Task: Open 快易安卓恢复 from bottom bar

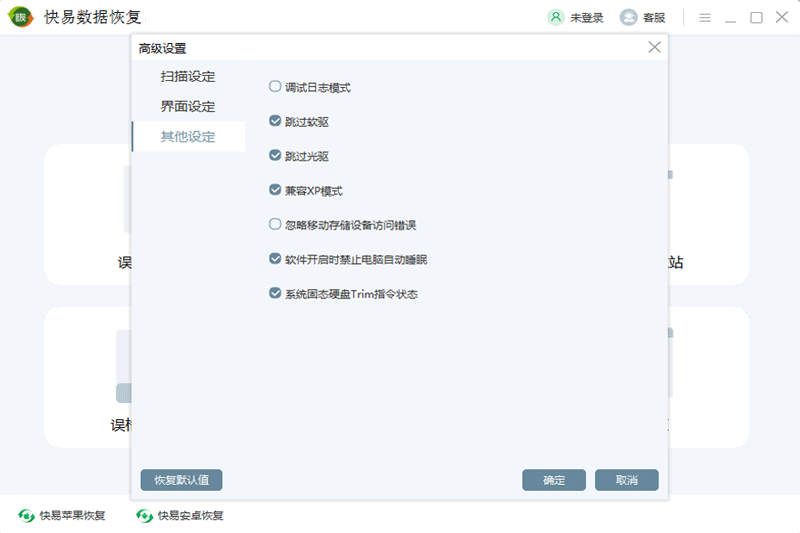Action: 180,516
